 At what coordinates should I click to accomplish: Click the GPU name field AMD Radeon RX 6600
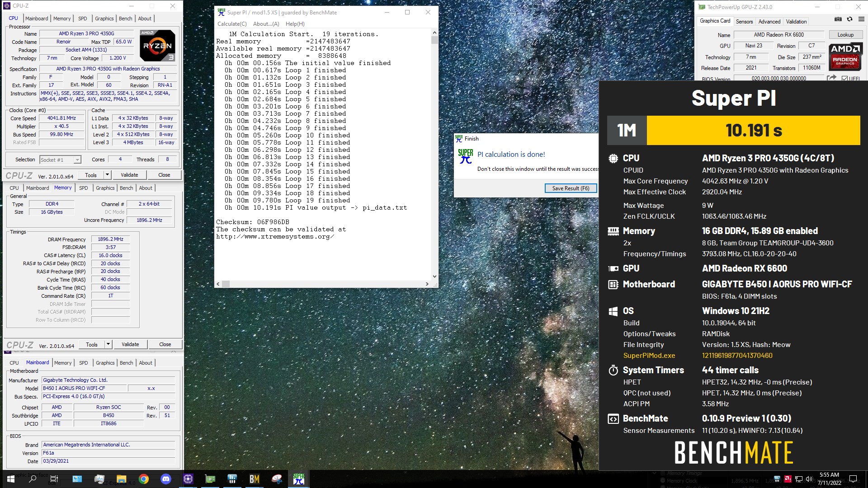pyautogui.click(x=778, y=35)
